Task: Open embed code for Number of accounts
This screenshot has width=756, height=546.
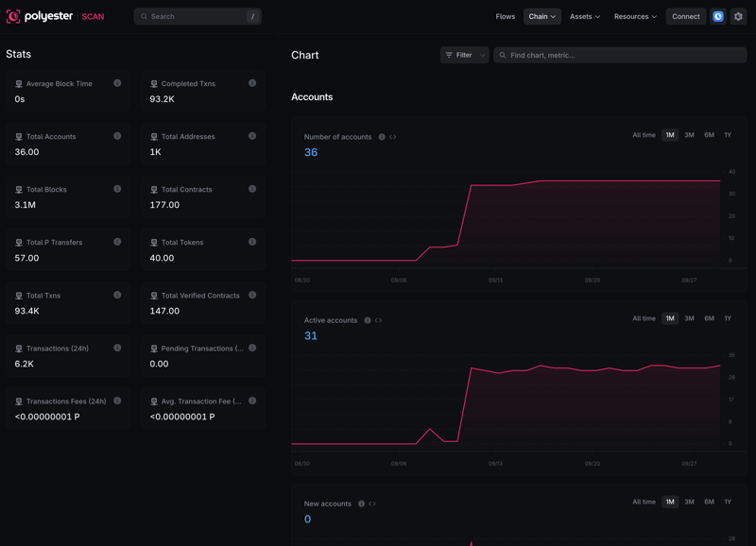Action: (x=392, y=137)
